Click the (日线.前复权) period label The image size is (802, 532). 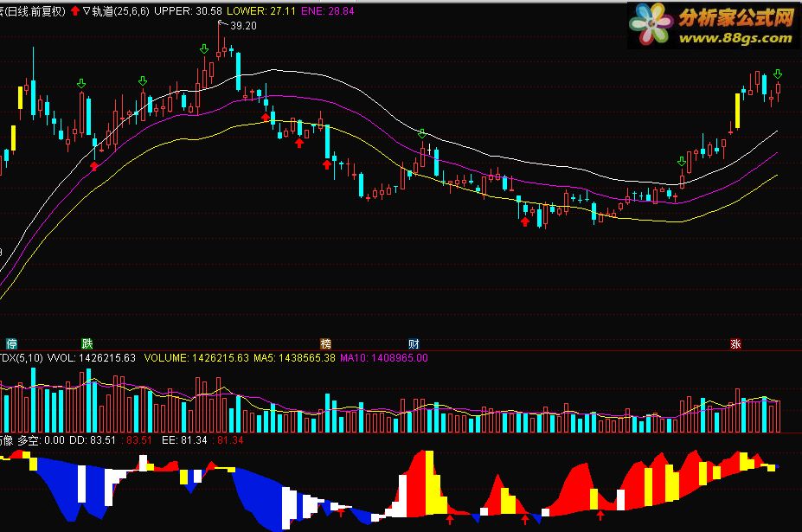pos(35,11)
